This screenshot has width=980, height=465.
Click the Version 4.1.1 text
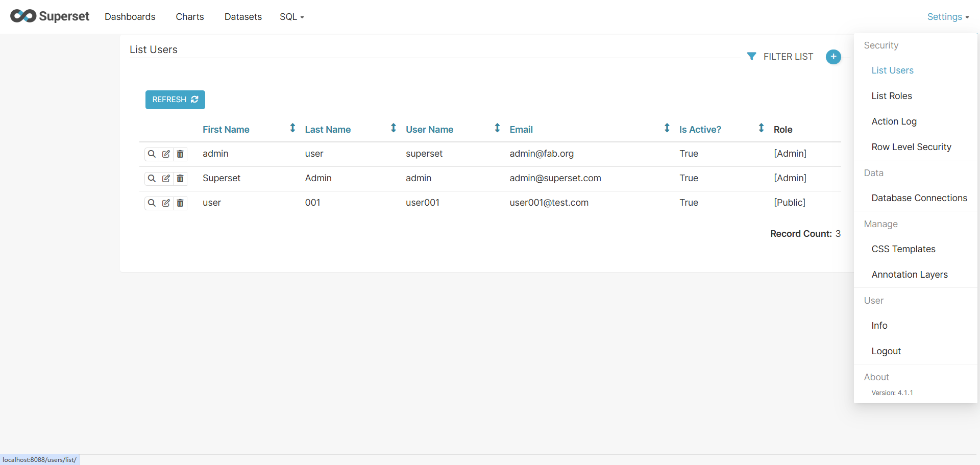[892, 393]
